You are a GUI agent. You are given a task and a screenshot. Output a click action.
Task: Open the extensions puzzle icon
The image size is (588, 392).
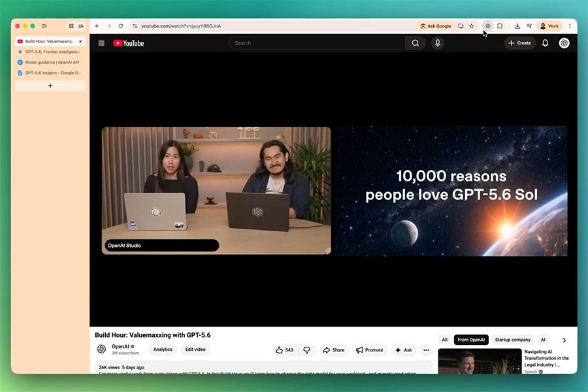pyautogui.click(x=500, y=26)
